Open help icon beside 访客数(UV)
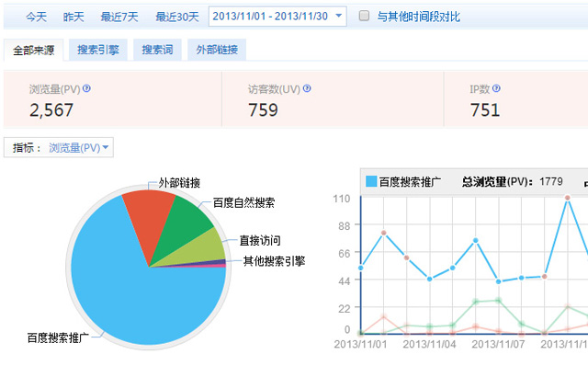Viewport: 588px width, 366px height. 307,88
